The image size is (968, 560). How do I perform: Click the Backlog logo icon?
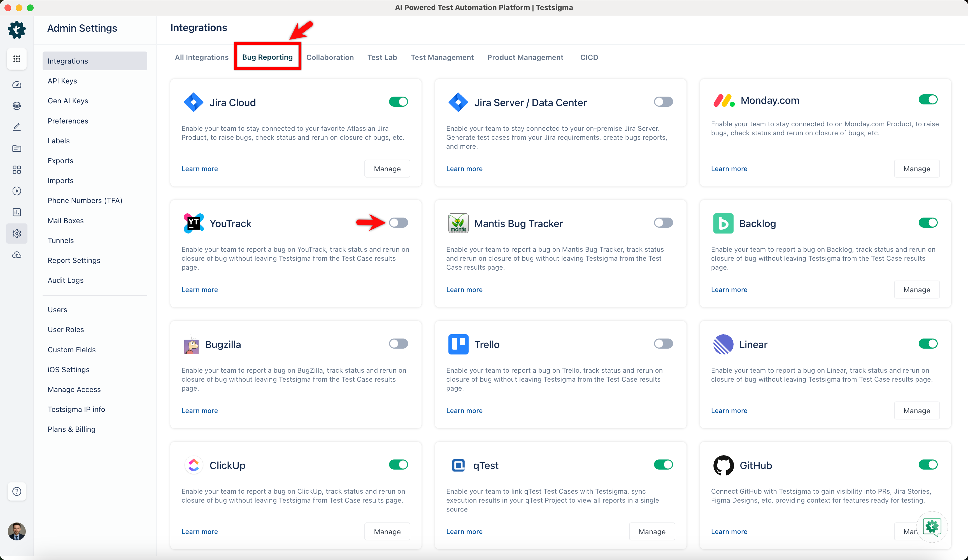coord(723,223)
